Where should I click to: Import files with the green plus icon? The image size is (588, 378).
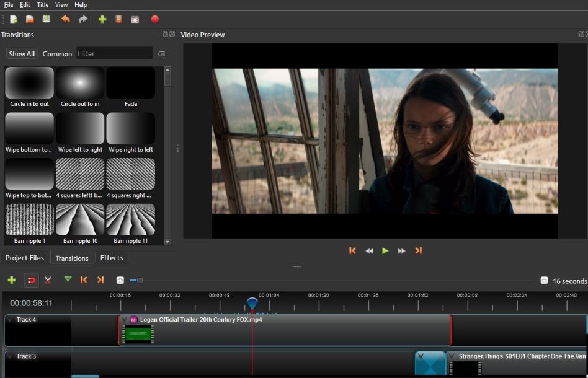click(x=102, y=19)
